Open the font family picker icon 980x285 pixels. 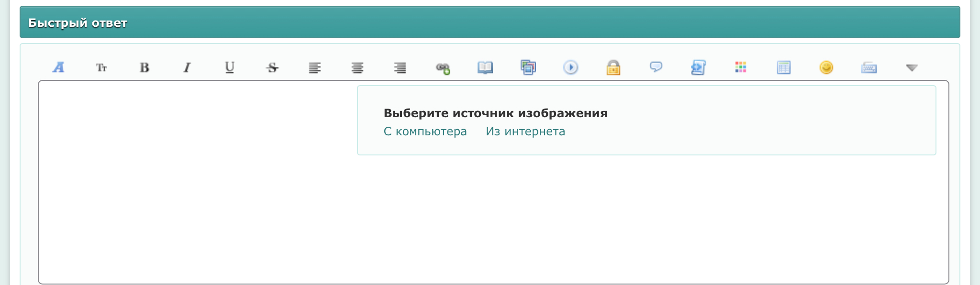[58, 67]
